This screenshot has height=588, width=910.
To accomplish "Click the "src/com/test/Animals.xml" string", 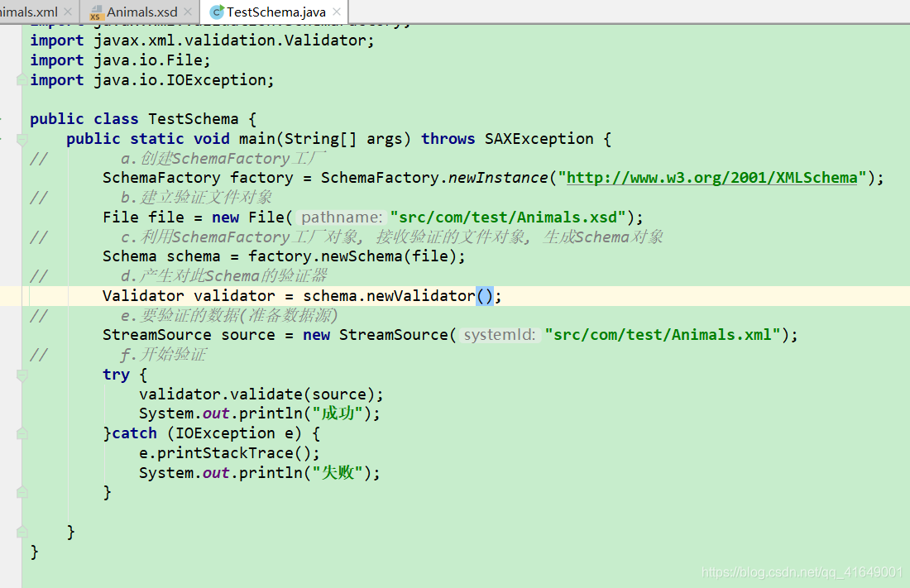I will (663, 335).
